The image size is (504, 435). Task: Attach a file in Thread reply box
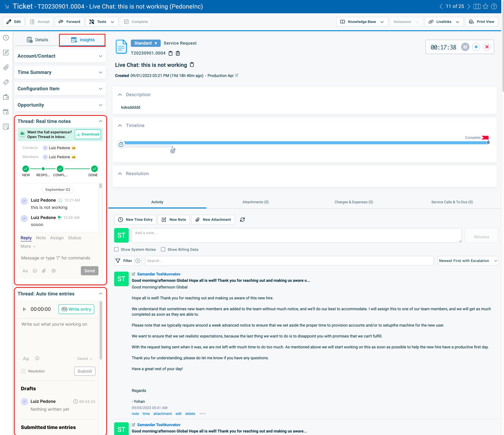[x=44, y=271]
